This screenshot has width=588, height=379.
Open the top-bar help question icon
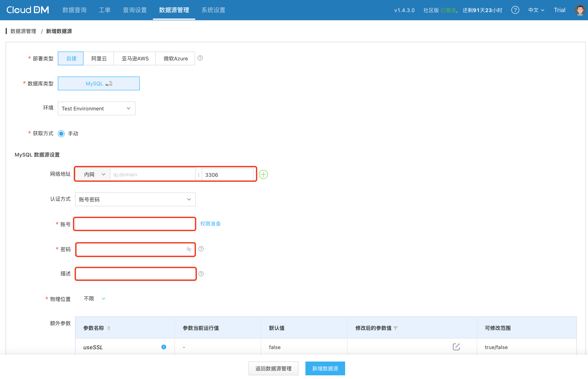click(515, 10)
